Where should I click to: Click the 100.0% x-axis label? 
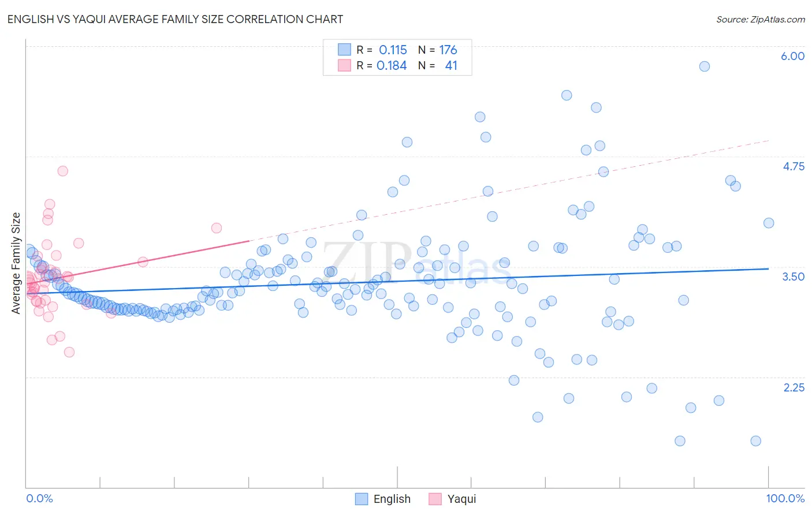(x=785, y=498)
